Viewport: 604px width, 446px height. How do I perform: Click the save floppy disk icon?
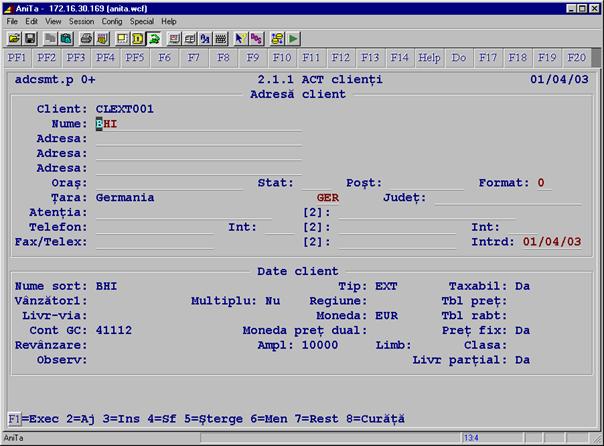coord(30,38)
